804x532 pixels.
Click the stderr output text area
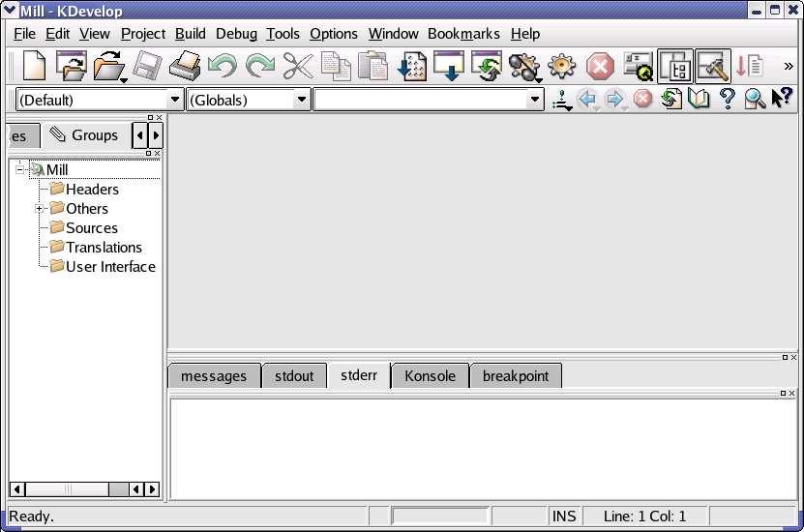tap(483, 449)
